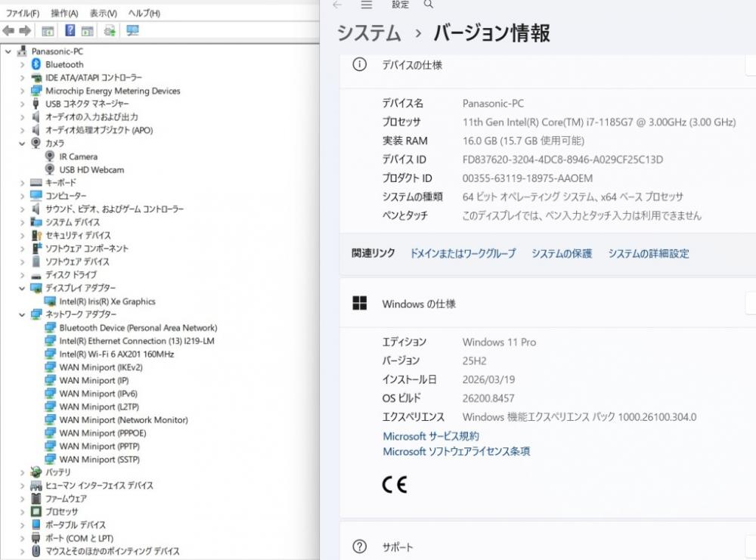The height and width of the screenshot is (560, 756).
Task: Click the Windows logo beside Windows の仕様
Action: pos(360,303)
